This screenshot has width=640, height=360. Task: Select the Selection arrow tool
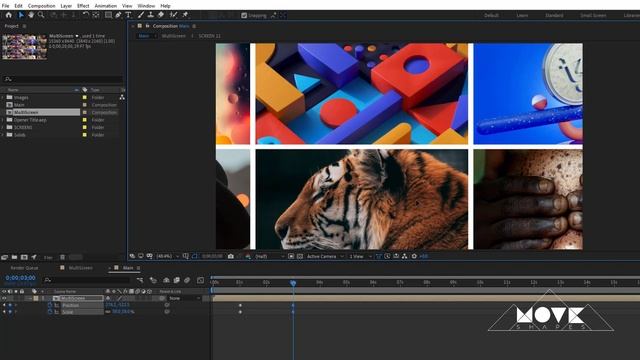pyautogui.click(x=21, y=15)
